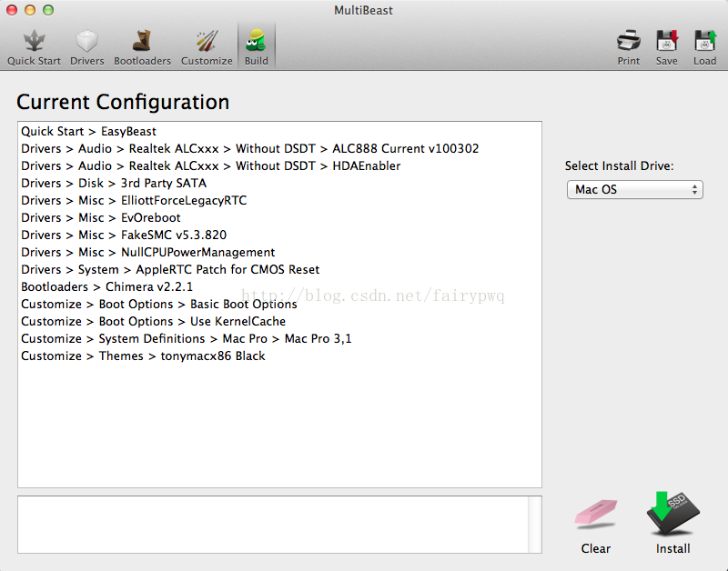The image size is (728, 571).
Task: Click the pink eraser Clear icon
Action: click(596, 513)
